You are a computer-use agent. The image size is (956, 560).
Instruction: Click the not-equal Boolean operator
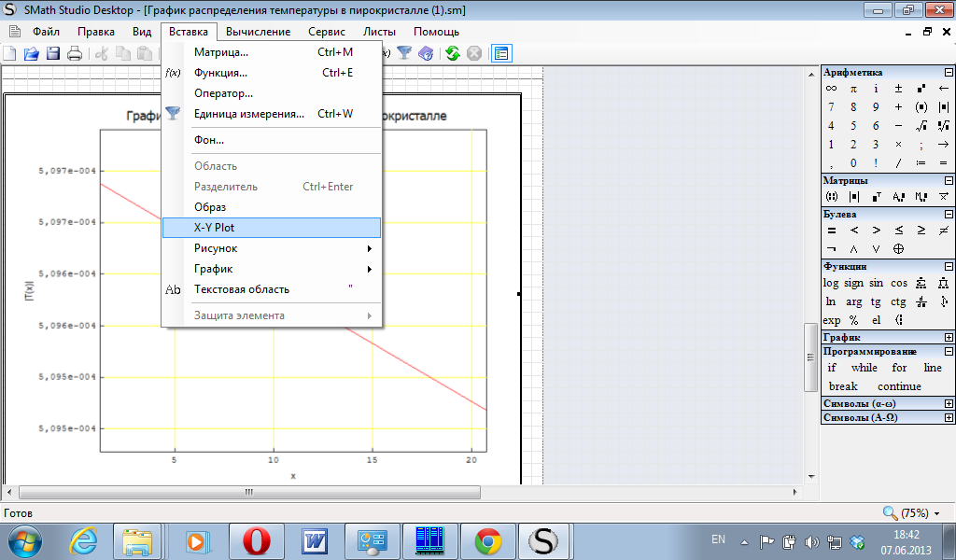944,230
